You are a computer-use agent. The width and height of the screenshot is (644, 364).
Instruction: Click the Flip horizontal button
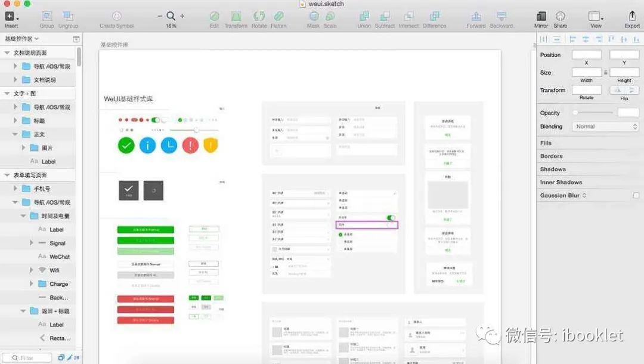coord(617,90)
